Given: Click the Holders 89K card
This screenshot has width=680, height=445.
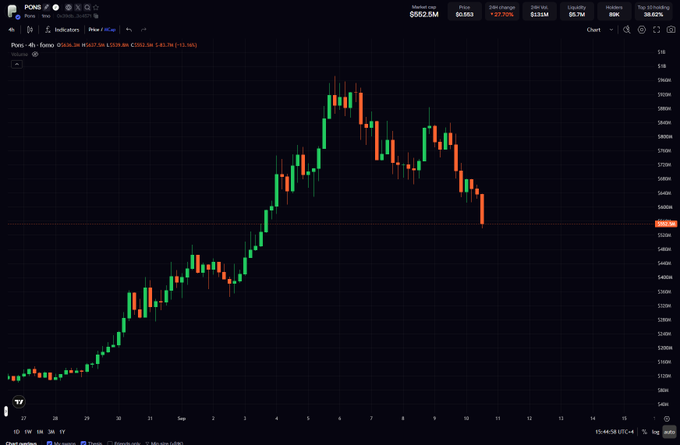Looking at the screenshot, I should [614, 11].
